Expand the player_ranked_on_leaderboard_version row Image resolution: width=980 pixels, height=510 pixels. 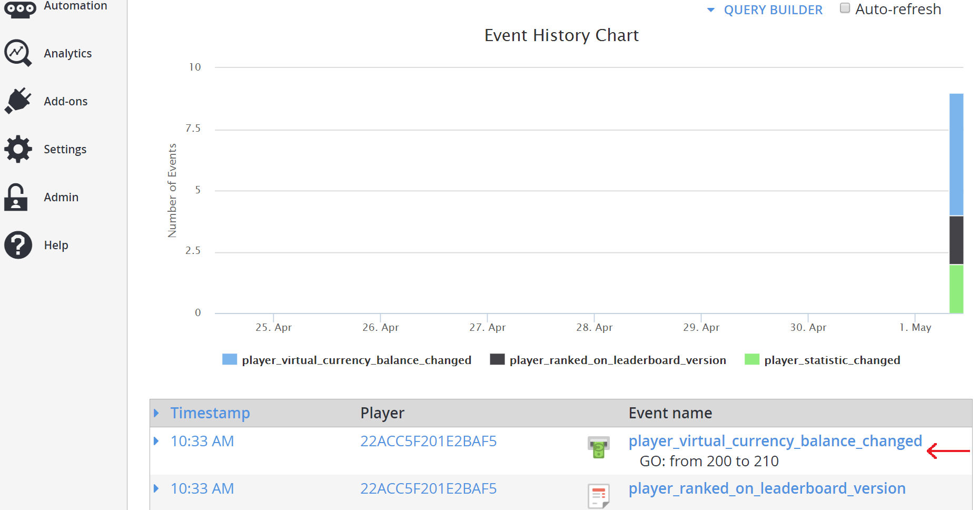[x=156, y=488]
